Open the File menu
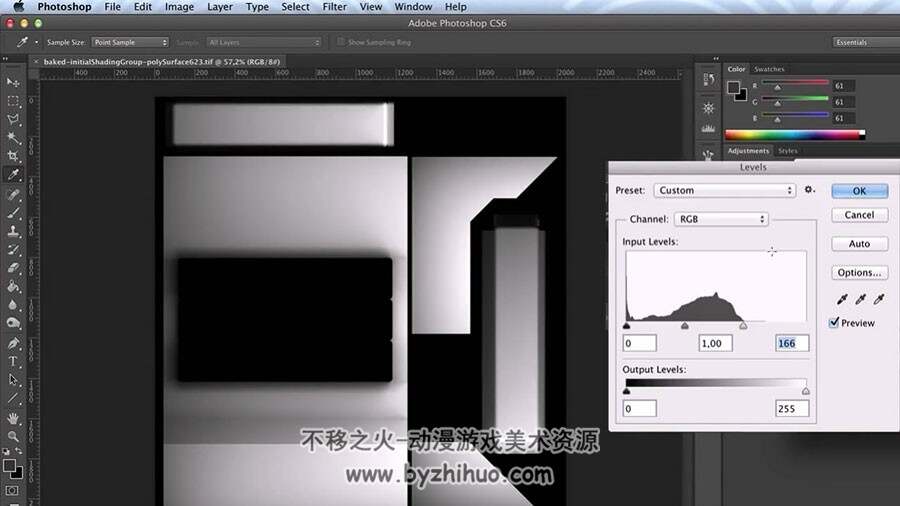The image size is (900, 506). tap(112, 7)
